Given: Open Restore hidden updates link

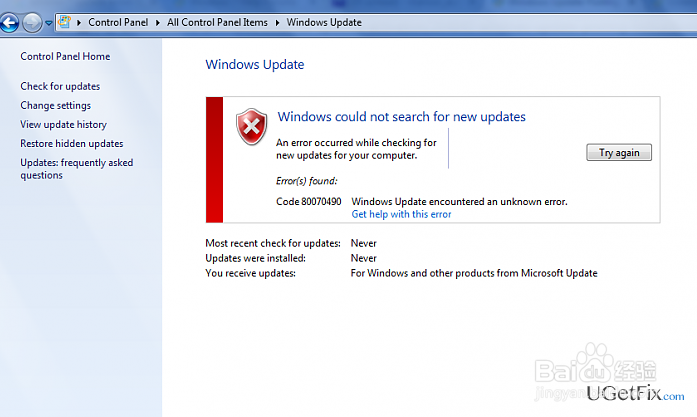Looking at the screenshot, I should pyautogui.click(x=72, y=144).
